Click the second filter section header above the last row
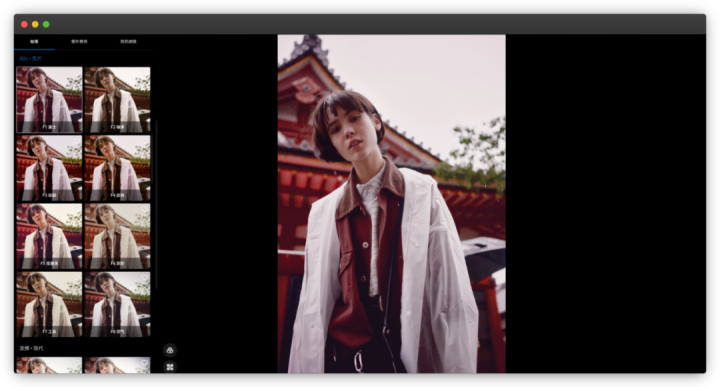The height and width of the screenshot is (387, 720). [x=32, y=348]
